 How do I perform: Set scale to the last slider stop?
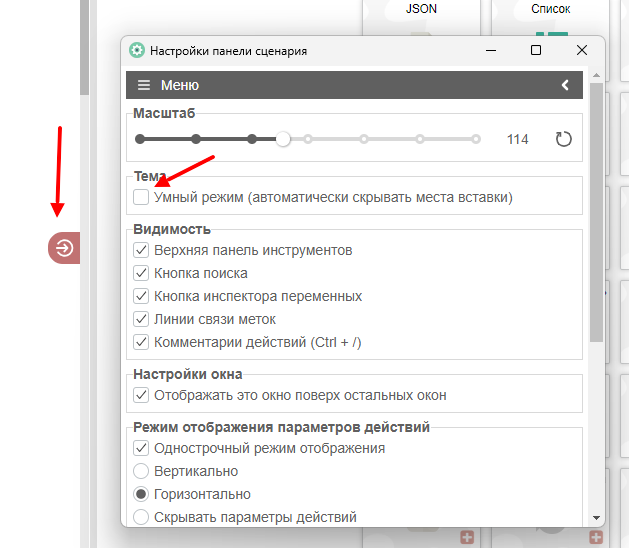point(476,139)
